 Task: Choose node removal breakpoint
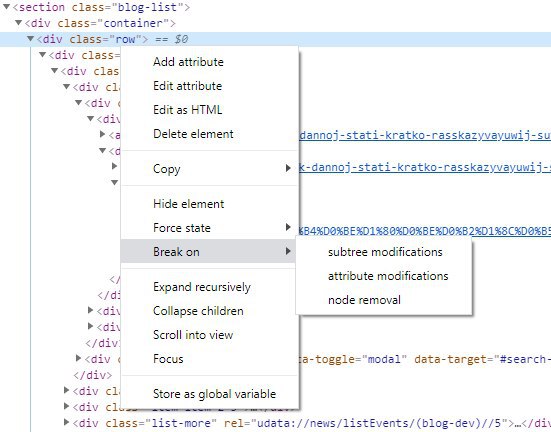(x=384, y=300)
